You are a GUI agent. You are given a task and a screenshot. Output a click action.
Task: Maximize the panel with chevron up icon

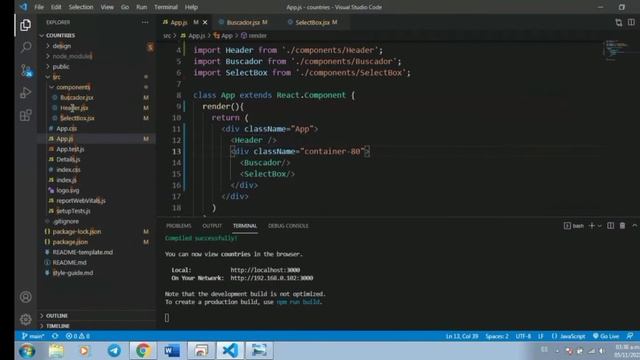(635, 226)
